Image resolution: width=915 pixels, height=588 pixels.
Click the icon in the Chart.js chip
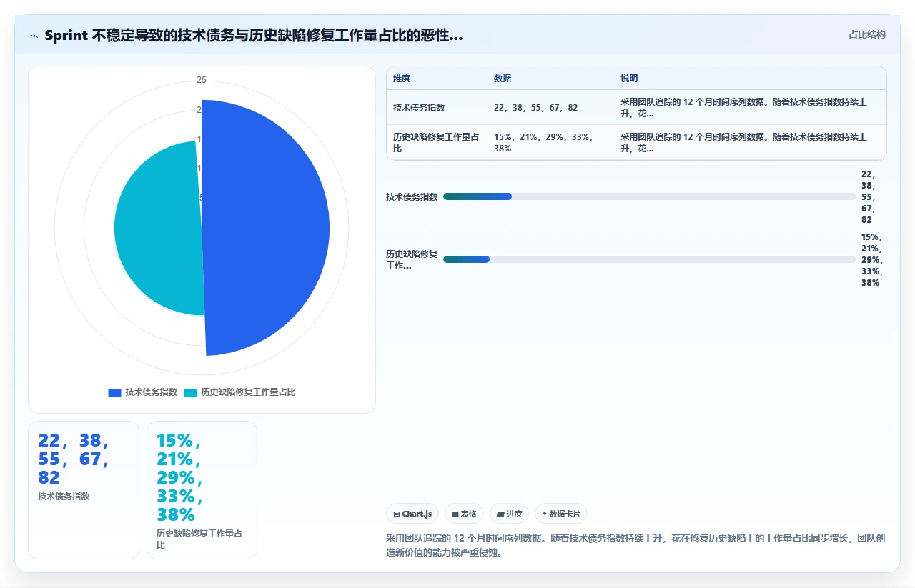pyautogui.click(x=397, y=514)
